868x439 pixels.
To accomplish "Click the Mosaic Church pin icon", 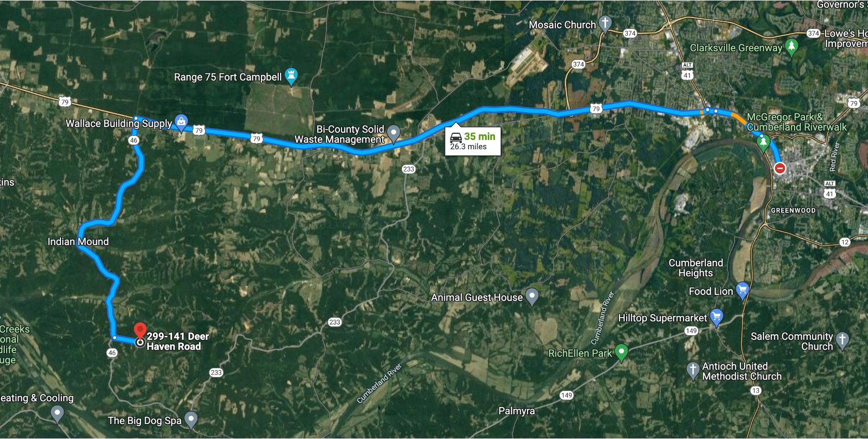I will (x=605, y=23).
